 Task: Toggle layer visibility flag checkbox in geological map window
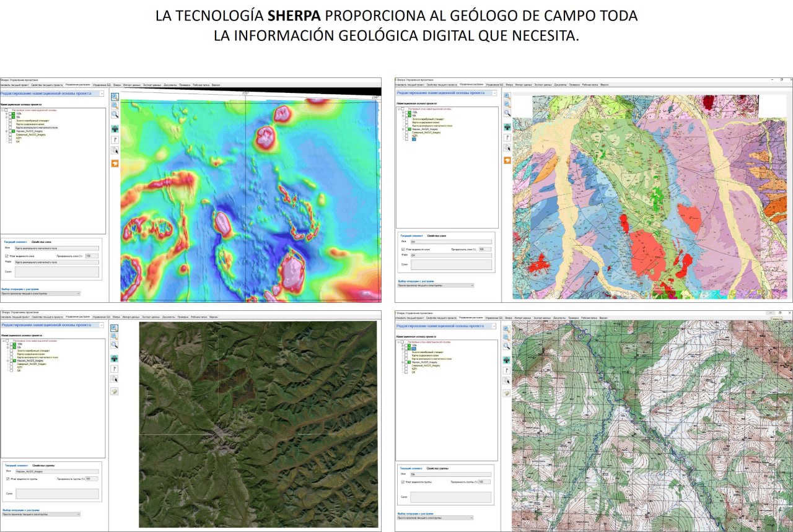coord(403,249)
